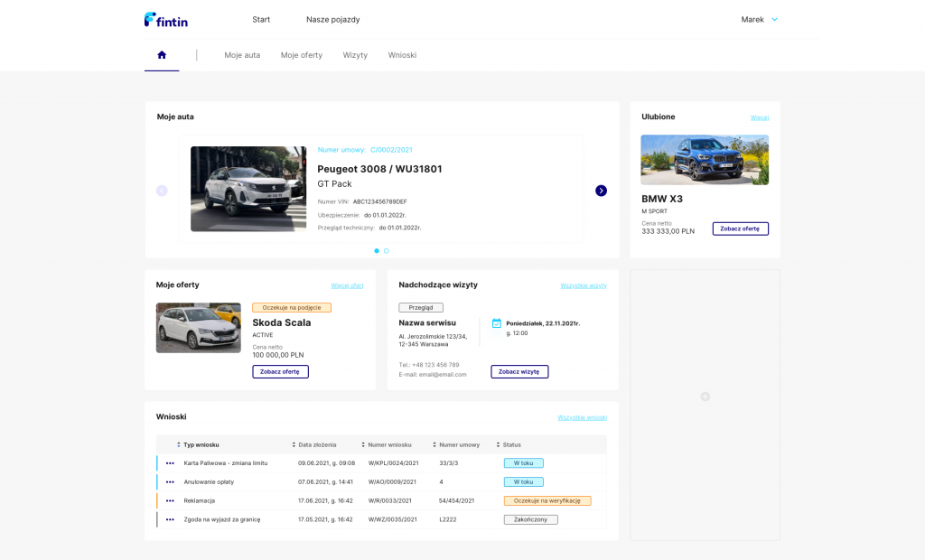The image size is (925, 560).
Task: Open the home dashboard tab icon
Action: pyautogui.click(x=162, y=55)
